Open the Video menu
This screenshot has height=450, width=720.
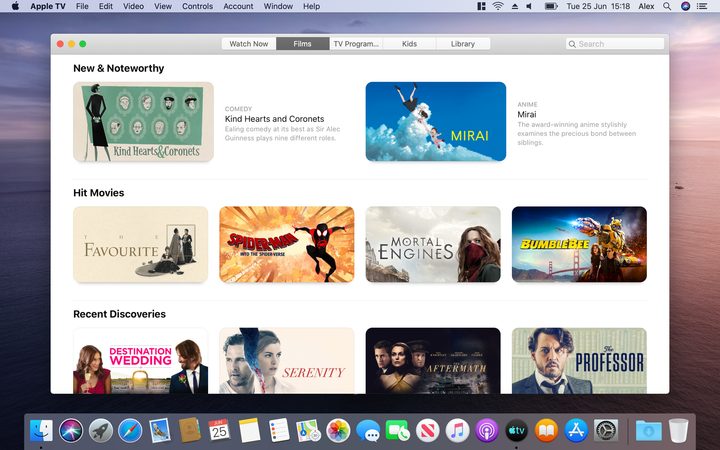(133, 6)
